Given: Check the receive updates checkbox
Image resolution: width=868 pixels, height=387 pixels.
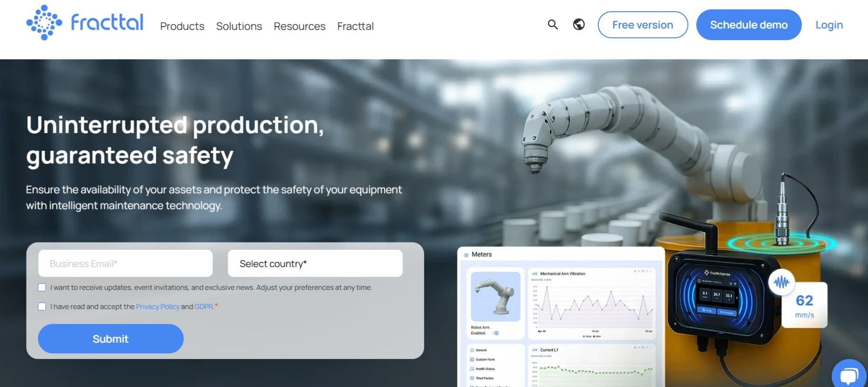Looking at the screenshot, I should (42, 287).
